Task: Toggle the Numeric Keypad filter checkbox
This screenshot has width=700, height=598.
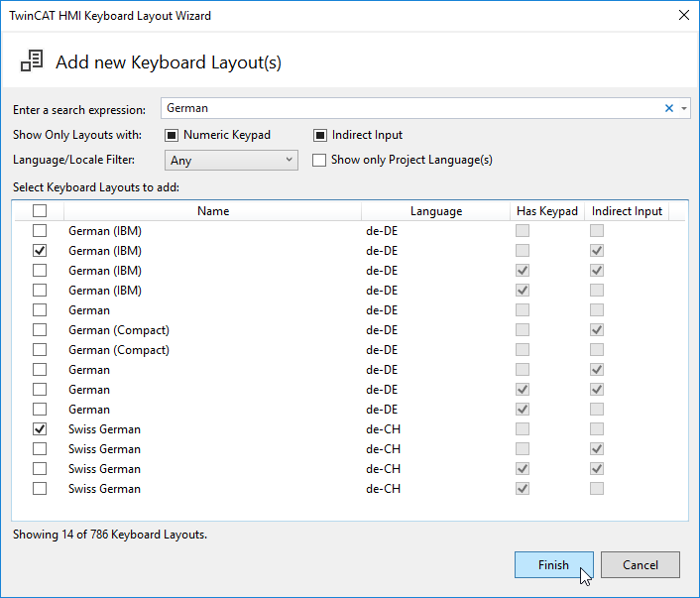Action: (172, 135)
